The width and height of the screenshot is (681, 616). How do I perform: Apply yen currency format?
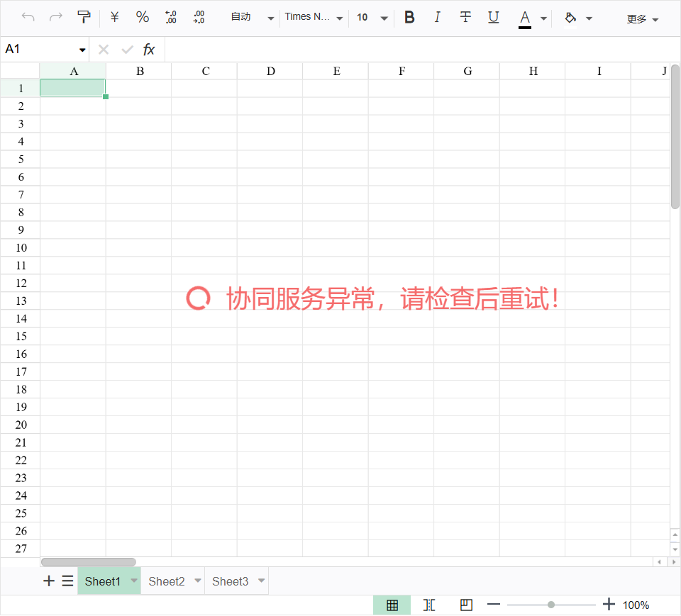click(115, 17)
